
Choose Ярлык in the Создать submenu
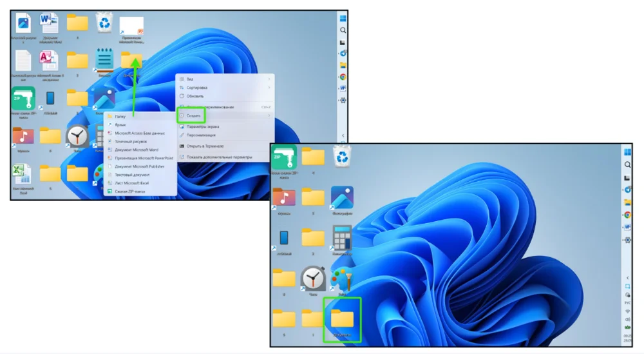140,124
